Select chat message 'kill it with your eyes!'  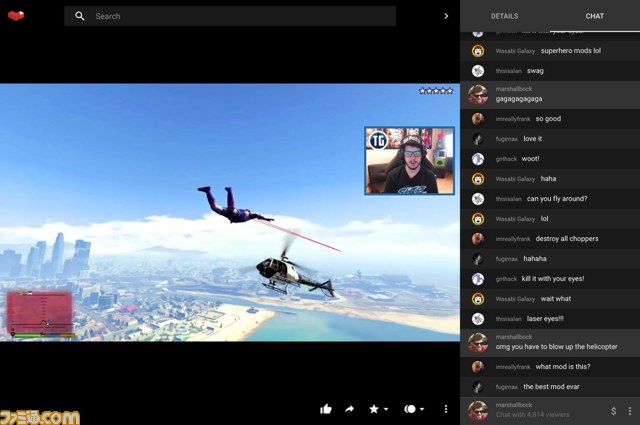tap(553, 279)
